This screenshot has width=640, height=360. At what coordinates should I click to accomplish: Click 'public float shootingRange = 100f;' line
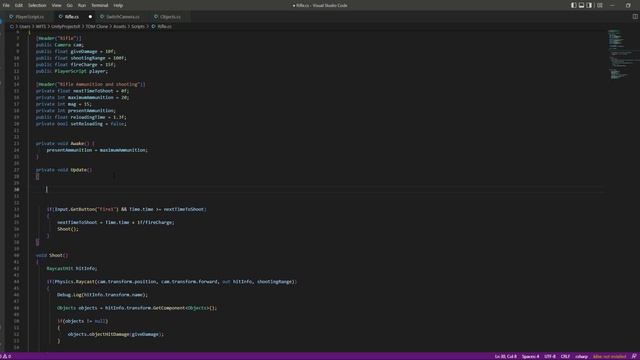point(81,58)
